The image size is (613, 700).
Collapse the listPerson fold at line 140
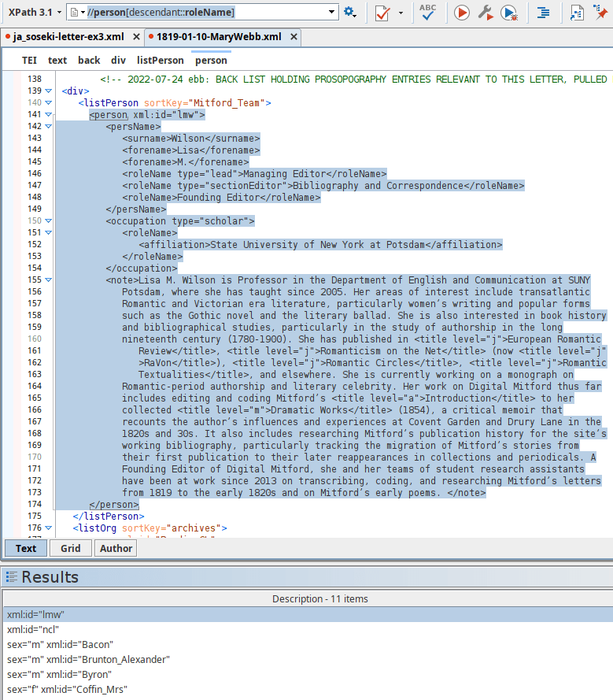click(x=49, y=102)
